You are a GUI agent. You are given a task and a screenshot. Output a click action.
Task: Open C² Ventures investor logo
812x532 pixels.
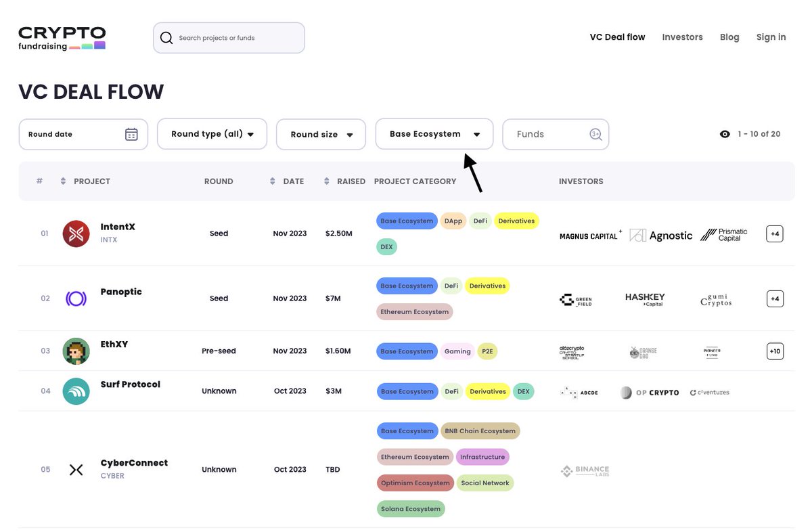(x=709, y=393)
